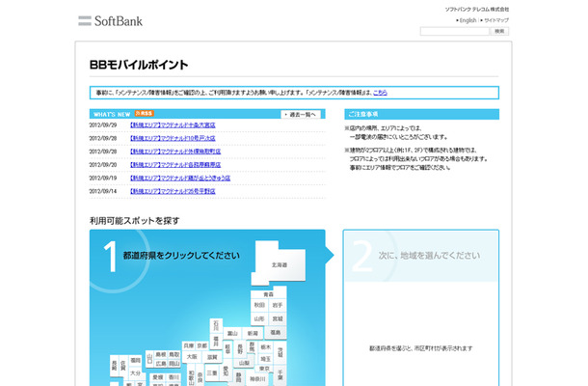Choose 佐賀 prefecture tile
588x386 pixels.
[x=123, y=366]
